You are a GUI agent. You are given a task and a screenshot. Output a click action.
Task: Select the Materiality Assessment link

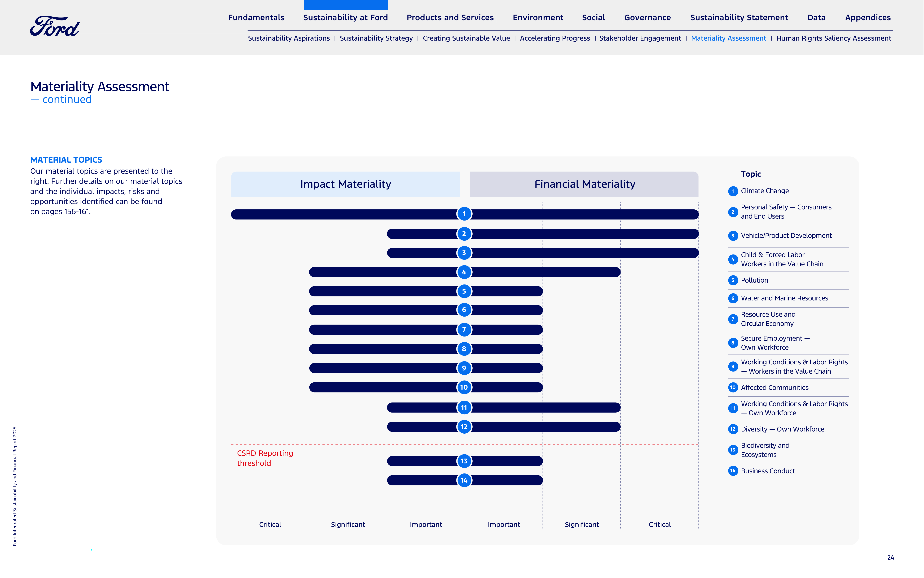(728, 38)
